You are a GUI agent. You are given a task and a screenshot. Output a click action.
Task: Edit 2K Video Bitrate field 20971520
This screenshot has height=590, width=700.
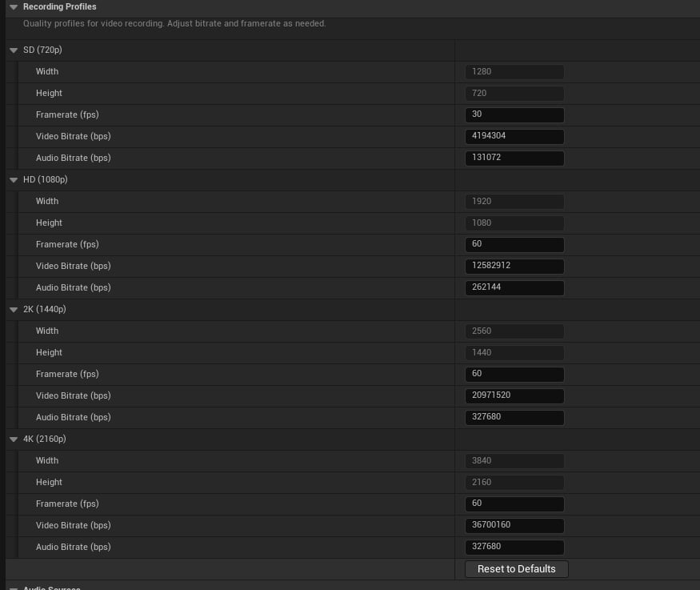coord(514,395)
